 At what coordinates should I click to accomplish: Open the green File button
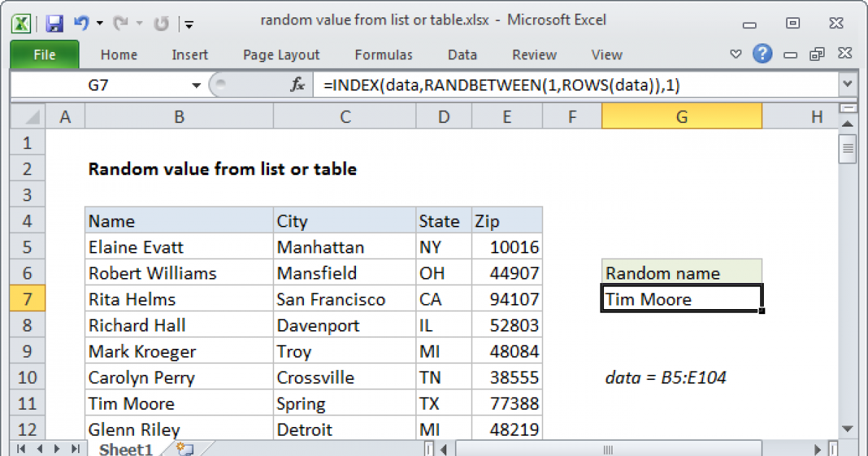click(45, 55)
